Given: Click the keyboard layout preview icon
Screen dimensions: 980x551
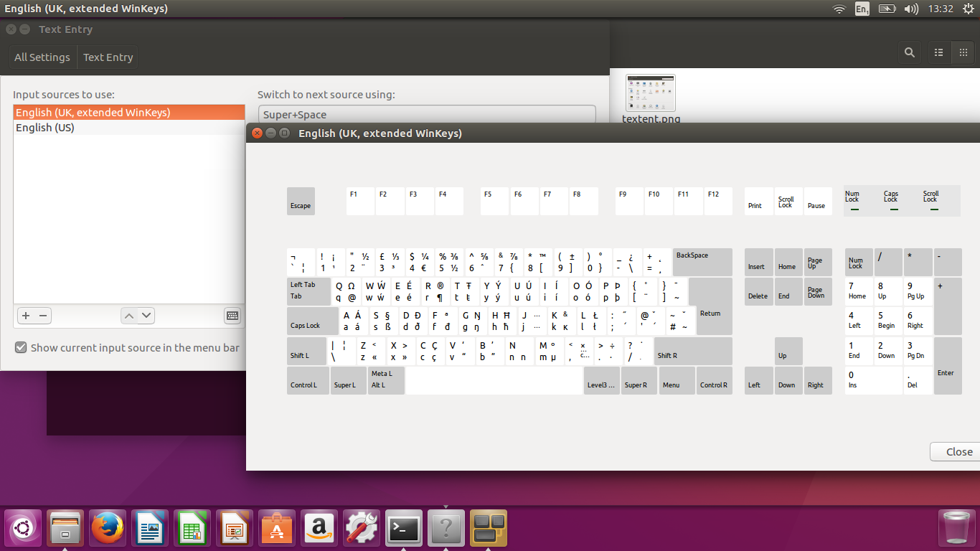Looking at the screenshot, I should click(x=232, y=316).
